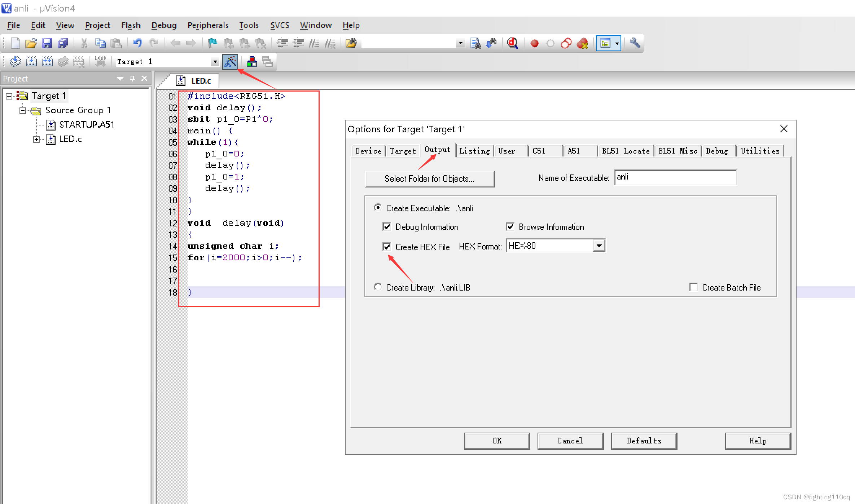Click the Select Folder for Objects button
This screenshot has width=855, height=504.
(429, 179)
